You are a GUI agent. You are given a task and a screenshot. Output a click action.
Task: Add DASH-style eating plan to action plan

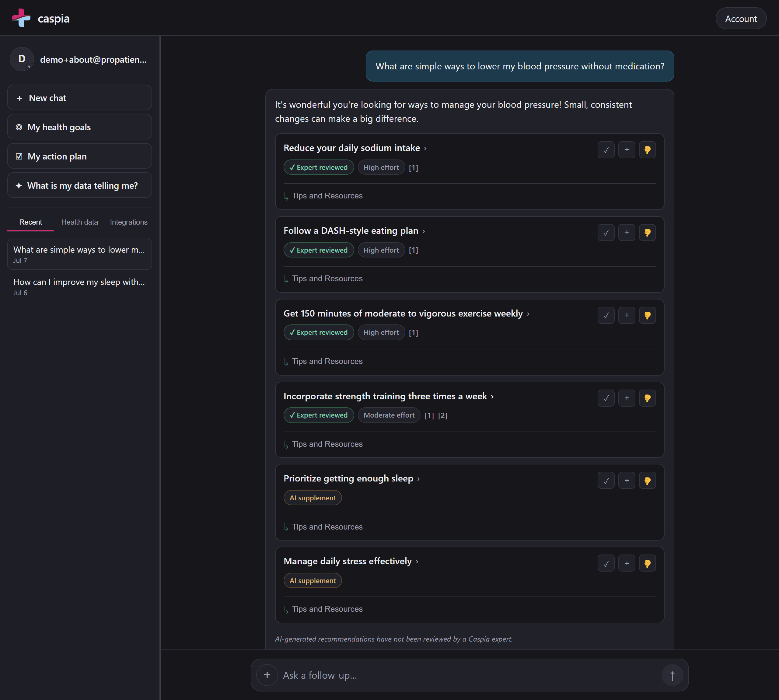coord(627,232)
